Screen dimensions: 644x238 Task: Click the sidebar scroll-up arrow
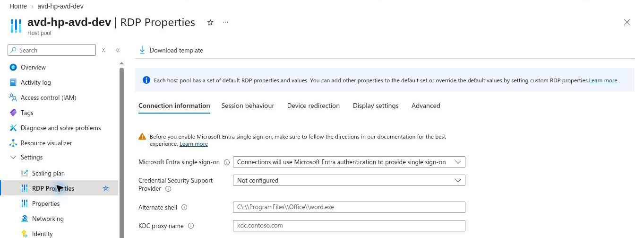point(121,63)
